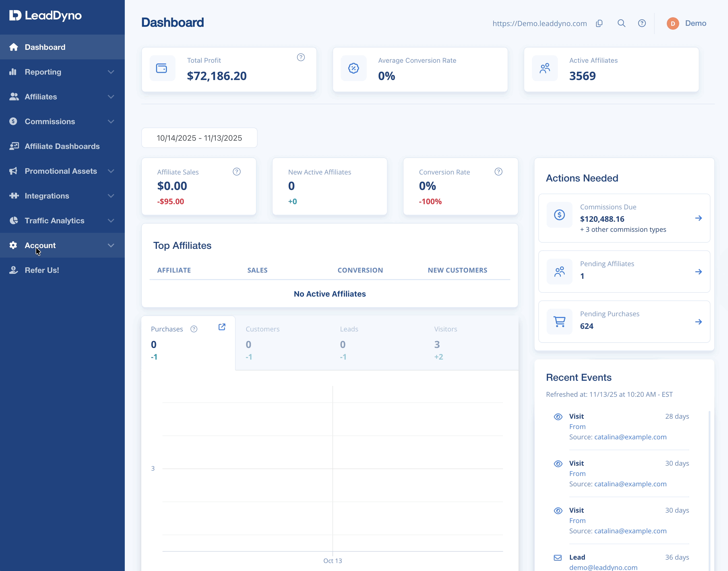Image resolution: width=728 pixels, height=571 pixels.
Task: Click the eye icon of the 28 days Visit
Action: tap(558, 417)
